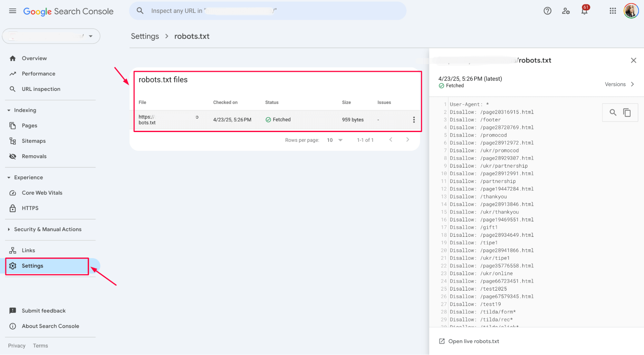
Task: Open three-dot menu for robots.txt row
Action: click(x=414, y=120)
